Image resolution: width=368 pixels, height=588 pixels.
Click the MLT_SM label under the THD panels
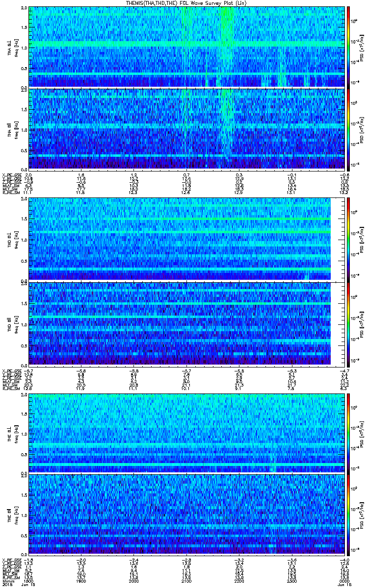tap(11, 384)
